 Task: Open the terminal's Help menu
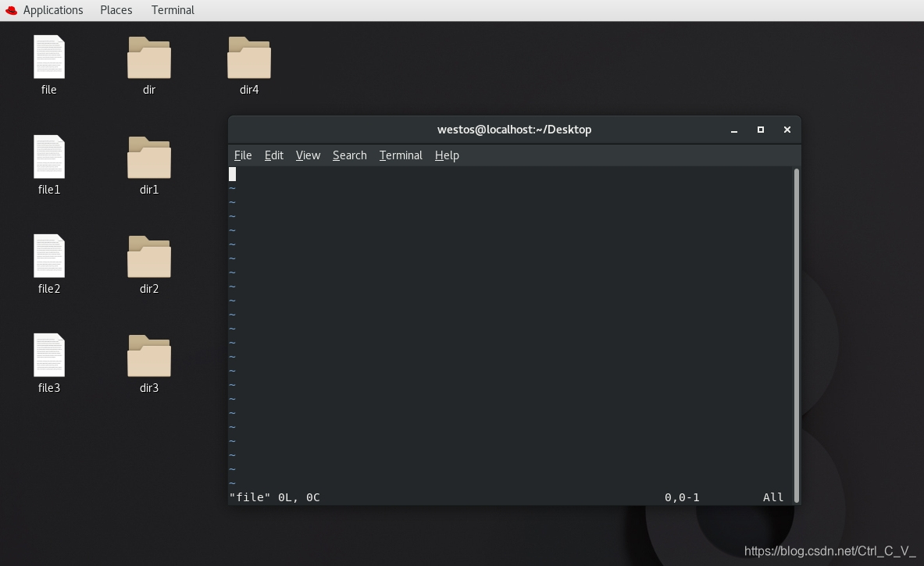[447, 155]
